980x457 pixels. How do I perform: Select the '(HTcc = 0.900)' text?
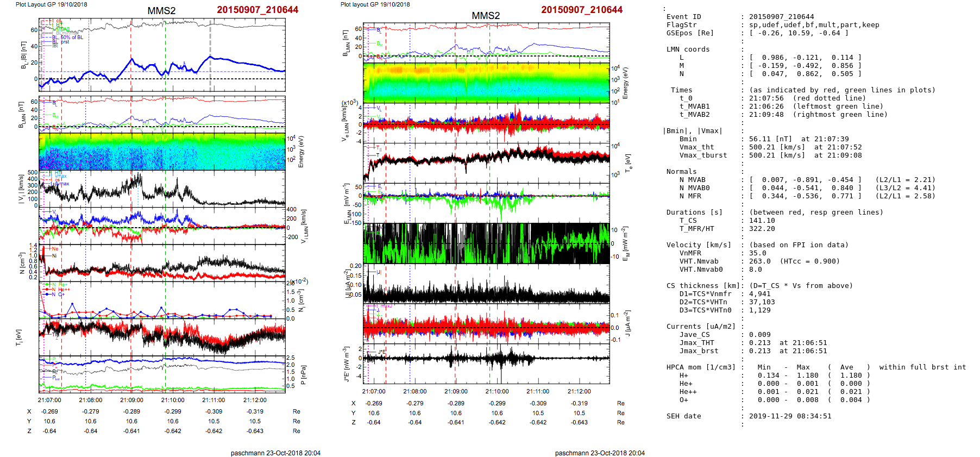(x=809, y=261)
